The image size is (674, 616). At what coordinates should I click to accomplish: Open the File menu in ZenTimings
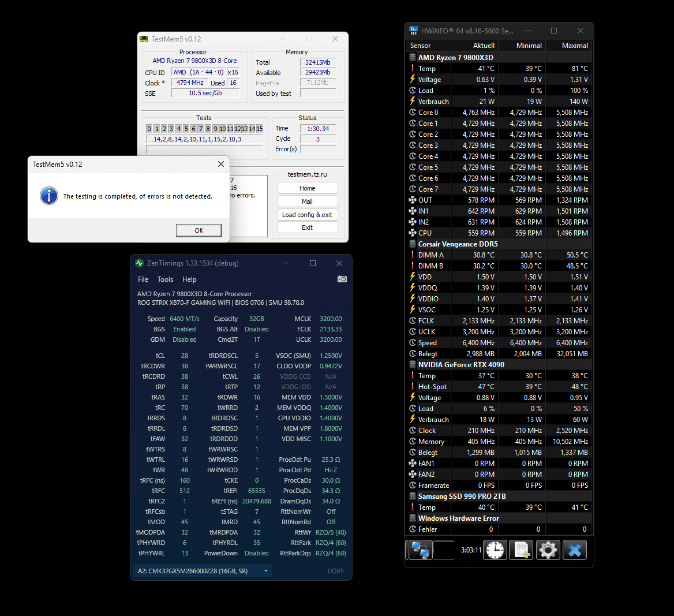[x=143, y=279]
